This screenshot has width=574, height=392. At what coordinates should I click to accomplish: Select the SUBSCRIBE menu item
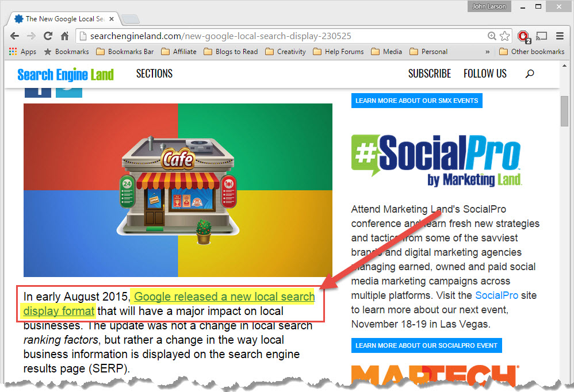430,74
